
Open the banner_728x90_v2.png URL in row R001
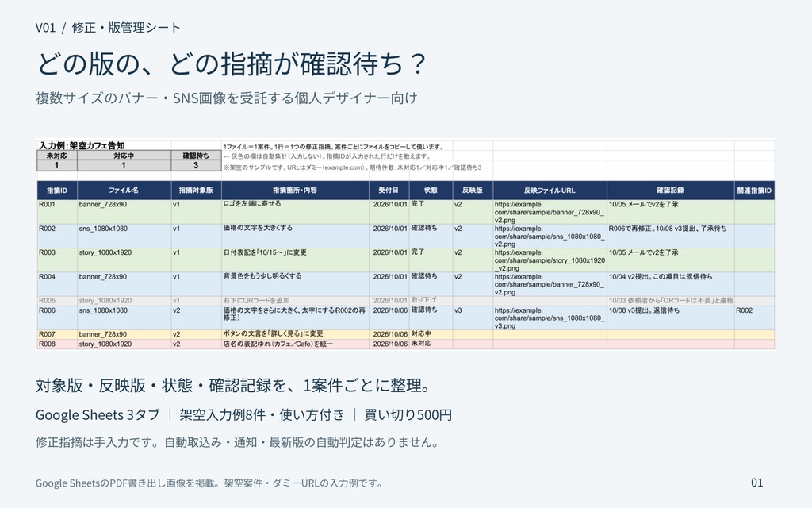point(549,212)
